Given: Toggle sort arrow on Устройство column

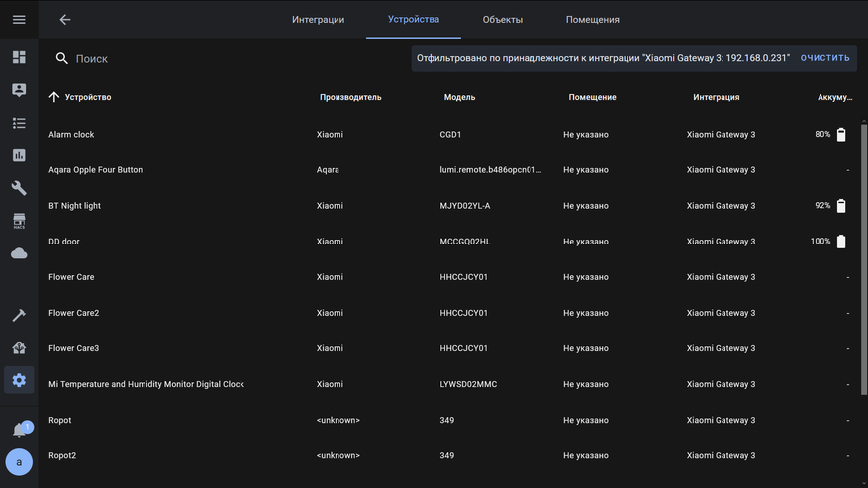Looking at the screenshot, I should (x=53, y=97).
